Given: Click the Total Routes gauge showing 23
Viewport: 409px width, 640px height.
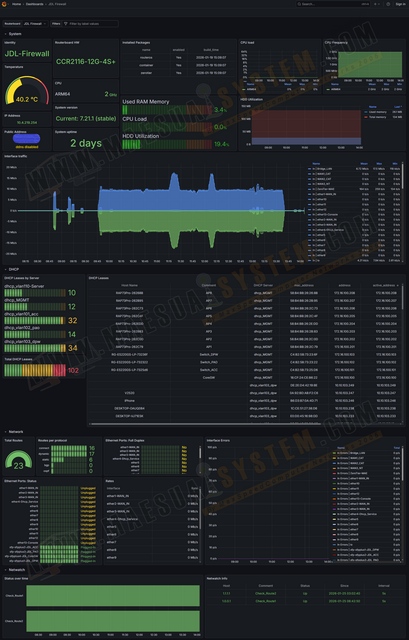Looking at the screenshot, I should click(18, 460).
